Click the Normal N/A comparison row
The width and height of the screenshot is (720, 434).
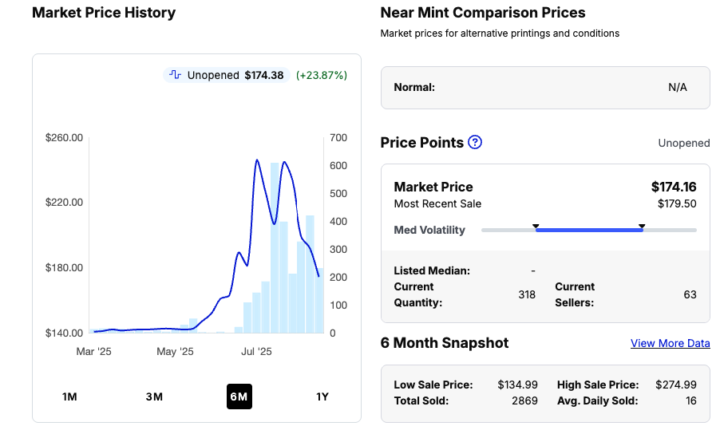[x=545, y=87]
